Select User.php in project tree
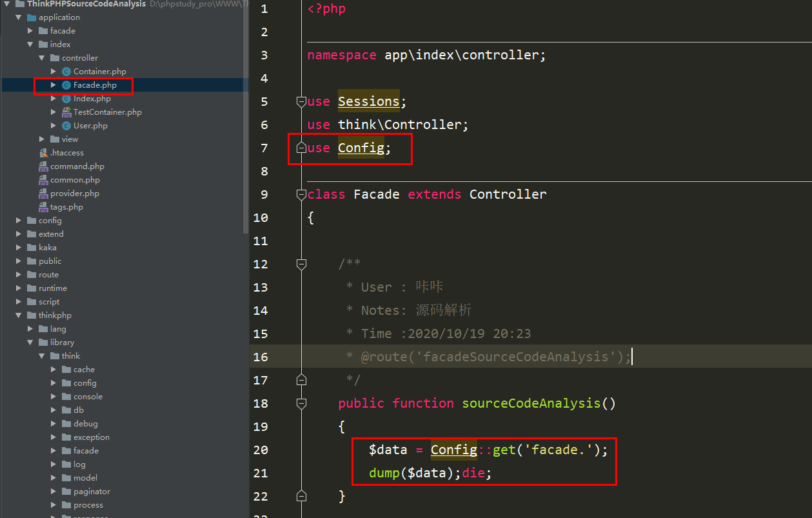The width and height of the screenshot is (812, 518). pos(90,126)
